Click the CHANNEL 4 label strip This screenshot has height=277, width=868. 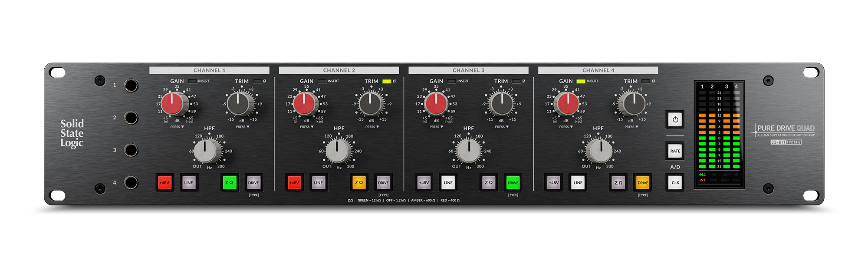tap(598, 70)
